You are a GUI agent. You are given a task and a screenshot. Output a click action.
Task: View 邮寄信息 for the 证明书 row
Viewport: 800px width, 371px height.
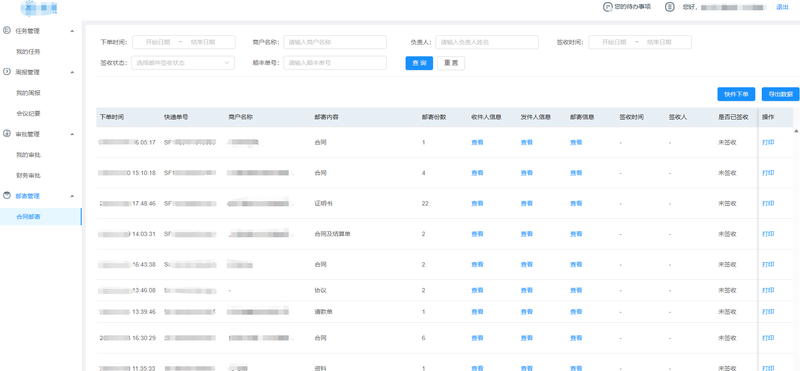tap(576, 203)
